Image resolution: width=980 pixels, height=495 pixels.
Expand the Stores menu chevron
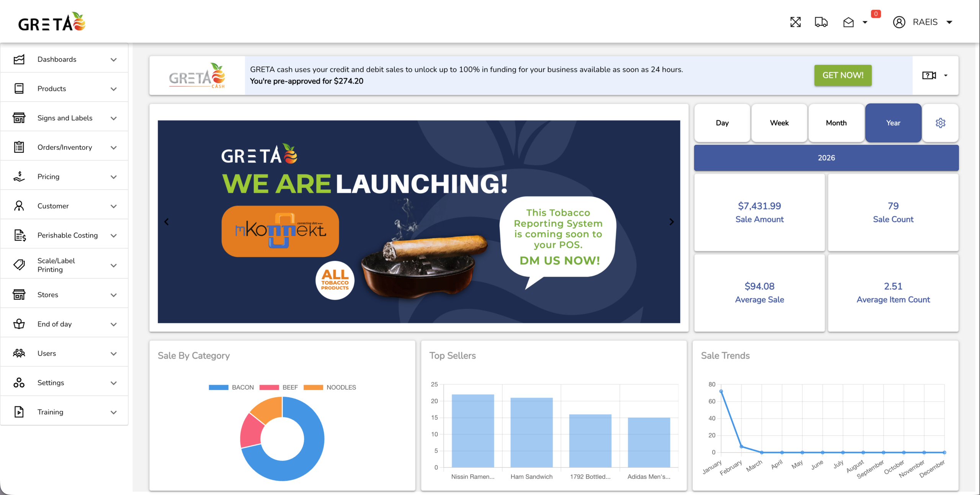[114, 295]
